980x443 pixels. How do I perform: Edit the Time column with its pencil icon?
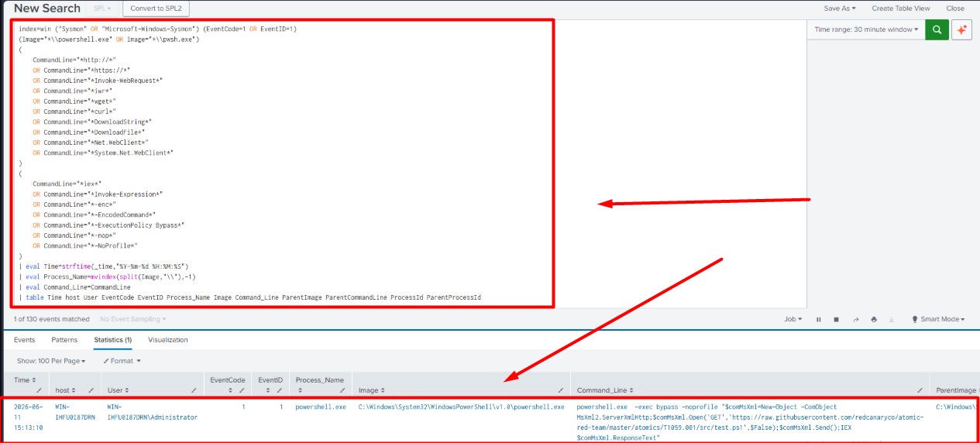39,390
